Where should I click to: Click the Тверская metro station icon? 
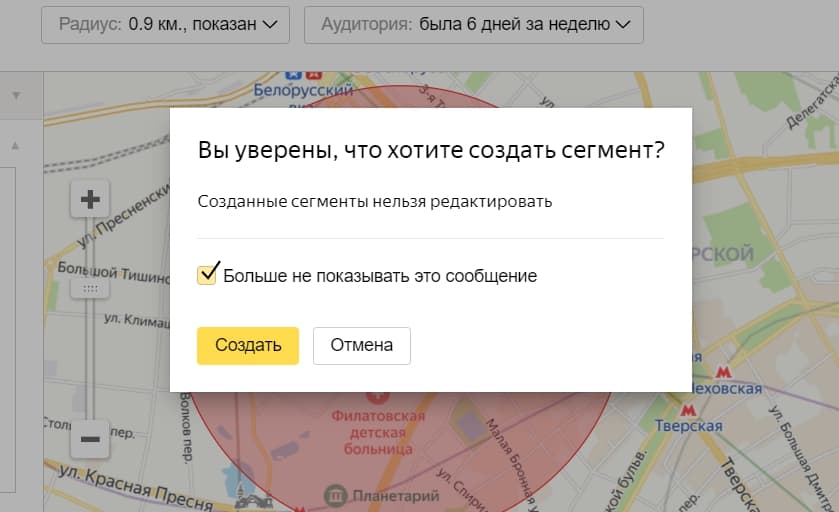(688, 410)
